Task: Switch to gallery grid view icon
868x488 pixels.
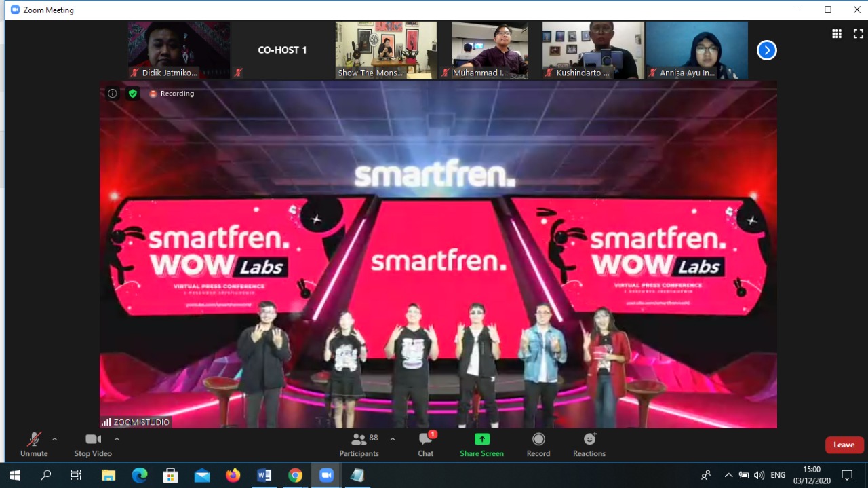Action: click(837, 33)
